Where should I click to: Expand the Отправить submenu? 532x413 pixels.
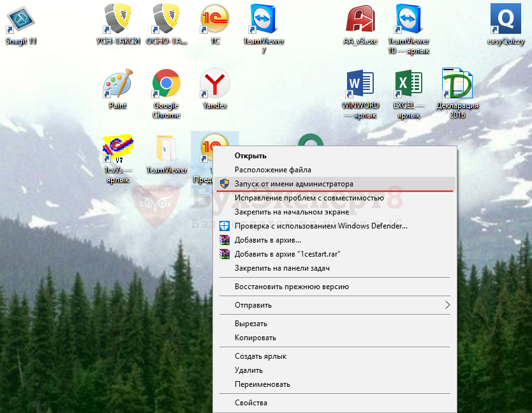click(x=334, y=305)
